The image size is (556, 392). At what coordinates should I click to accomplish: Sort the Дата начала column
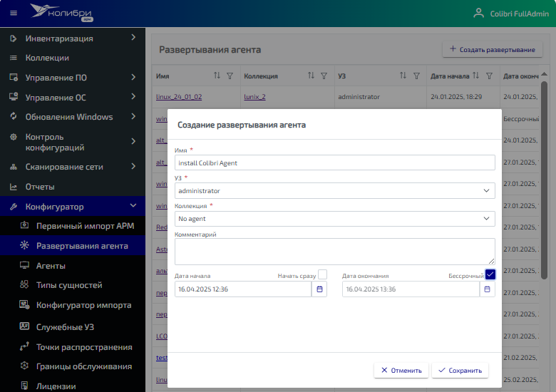[476, 76]
